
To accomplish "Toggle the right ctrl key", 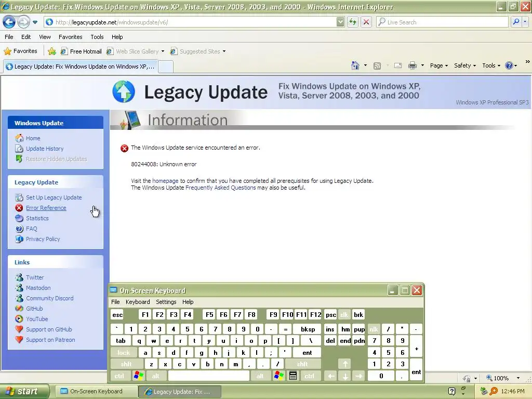I will (x=309, y=376).
